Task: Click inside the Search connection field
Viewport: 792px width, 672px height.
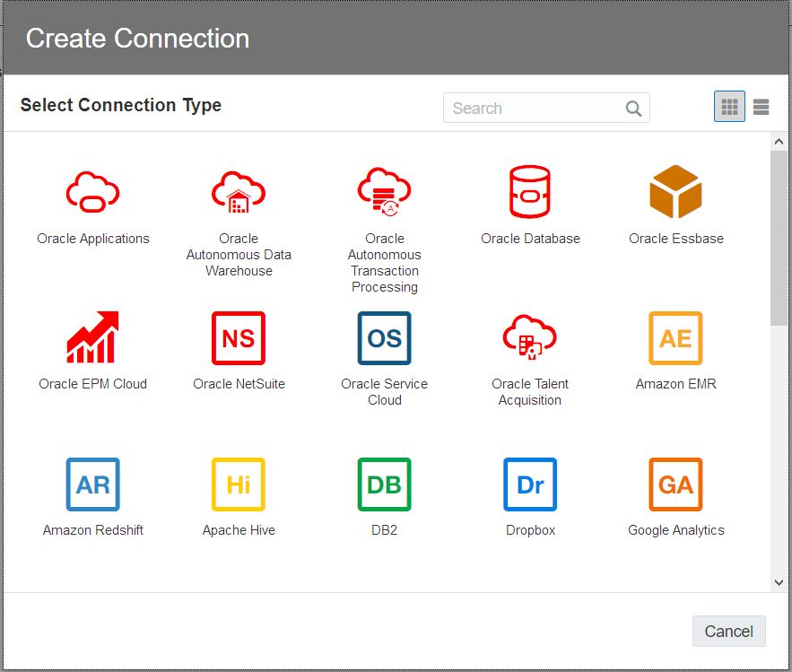Action: 534,109
